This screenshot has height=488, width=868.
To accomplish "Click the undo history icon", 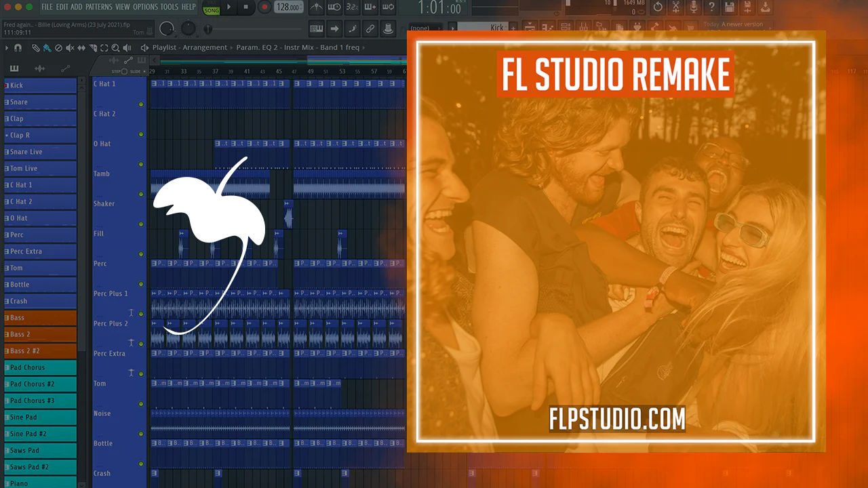I will (657, 7).
